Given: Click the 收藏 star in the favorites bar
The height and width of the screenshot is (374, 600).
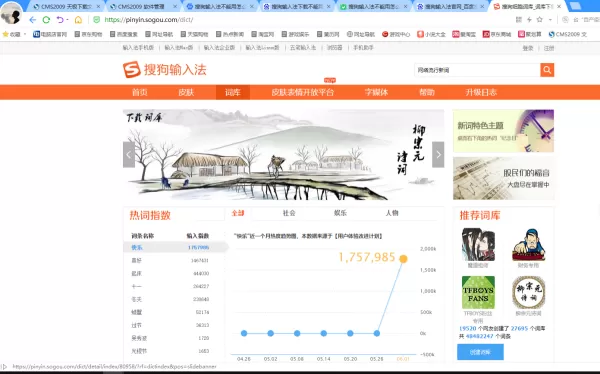Looking at the screenshot, I should [5, 34].
